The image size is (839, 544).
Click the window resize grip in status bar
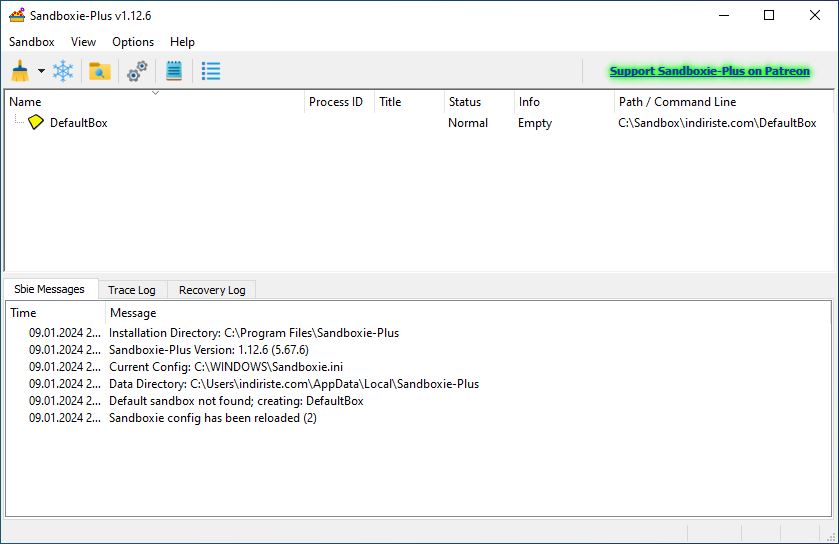(831, 537)
